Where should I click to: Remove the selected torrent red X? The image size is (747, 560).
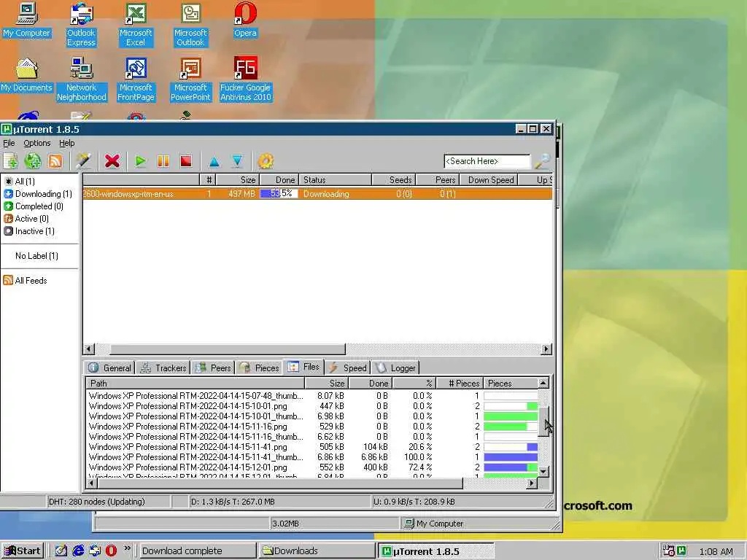(x=112, y=161)
